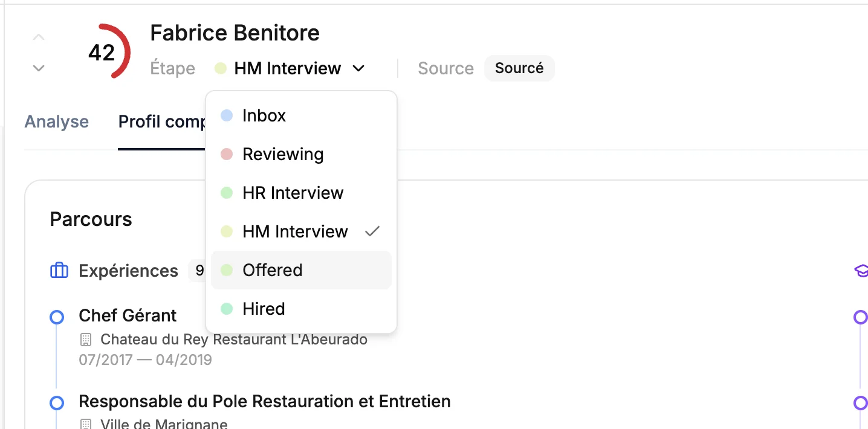Click the graduation cap icon at right
This screenshot has width=868, height=429.
(861, 270)
